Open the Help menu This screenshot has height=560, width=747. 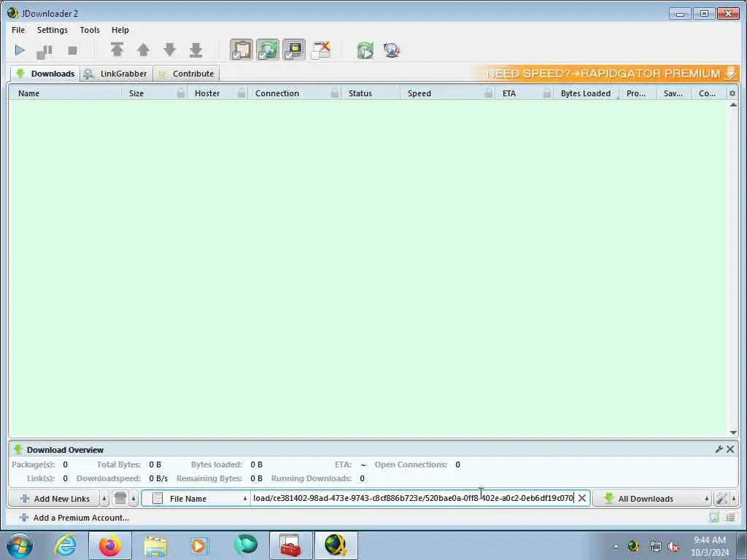point(120,30)
